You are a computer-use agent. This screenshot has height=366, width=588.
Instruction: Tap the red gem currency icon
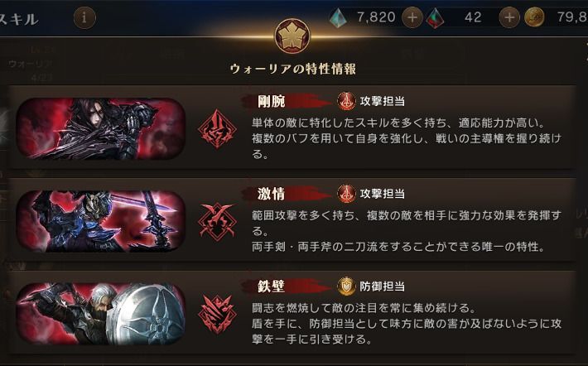coord(436,18)
